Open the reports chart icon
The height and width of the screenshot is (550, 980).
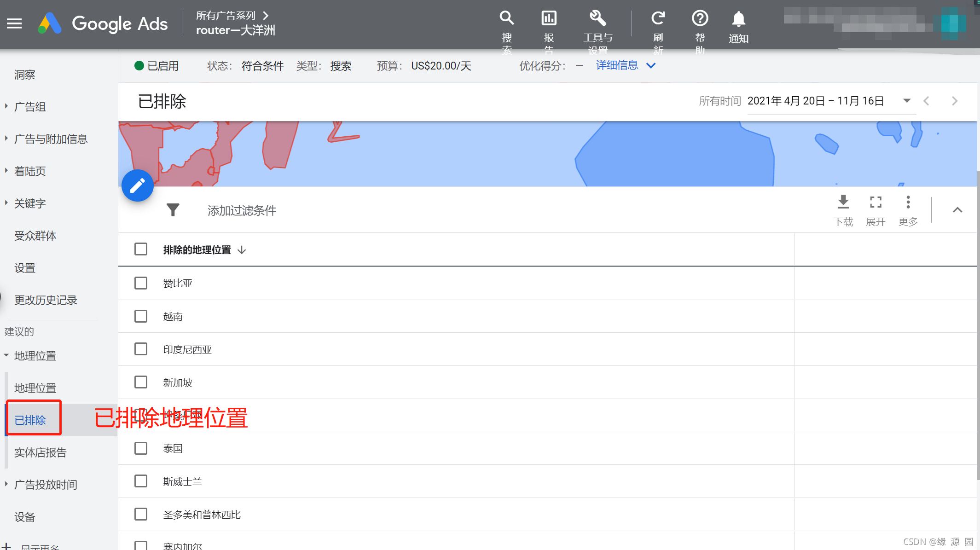click(x=549, y=18)
